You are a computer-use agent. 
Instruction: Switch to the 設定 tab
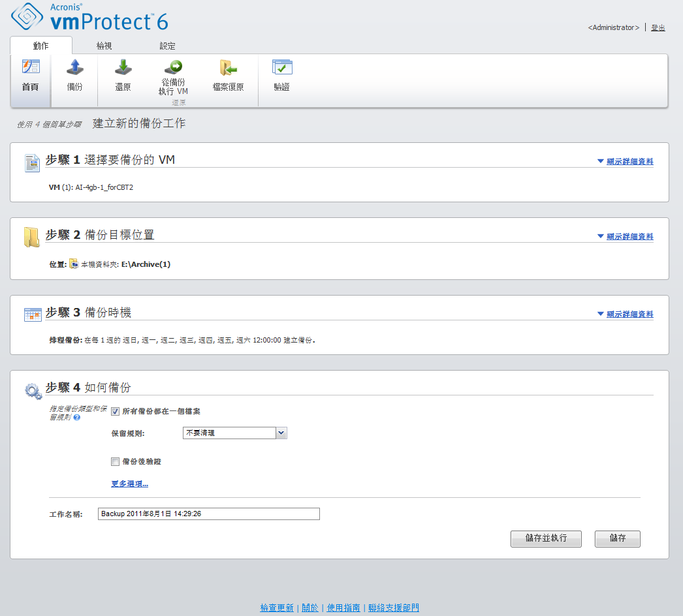tap(167, 46)
